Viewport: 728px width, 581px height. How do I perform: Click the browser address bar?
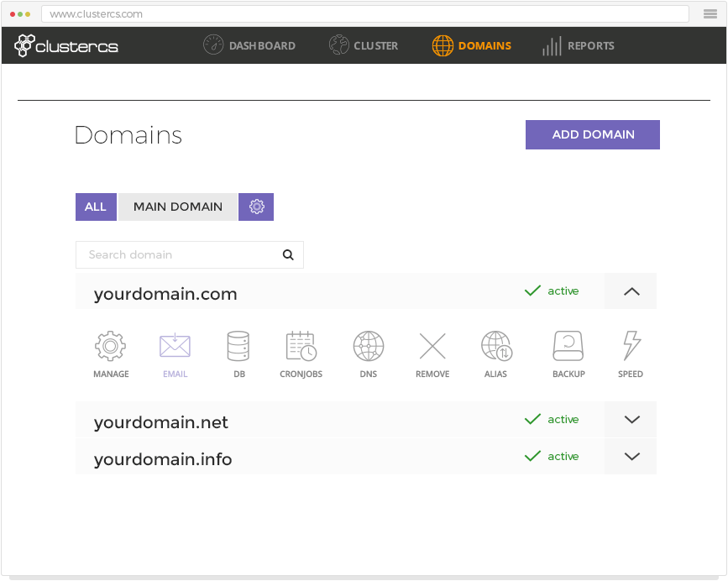[x=365, y=14]
